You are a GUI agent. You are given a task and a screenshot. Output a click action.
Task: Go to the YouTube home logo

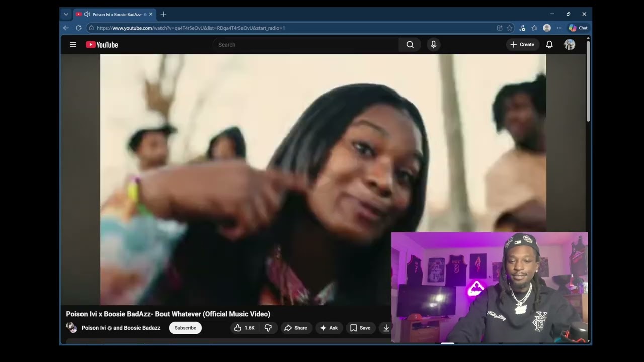[102, 45]
